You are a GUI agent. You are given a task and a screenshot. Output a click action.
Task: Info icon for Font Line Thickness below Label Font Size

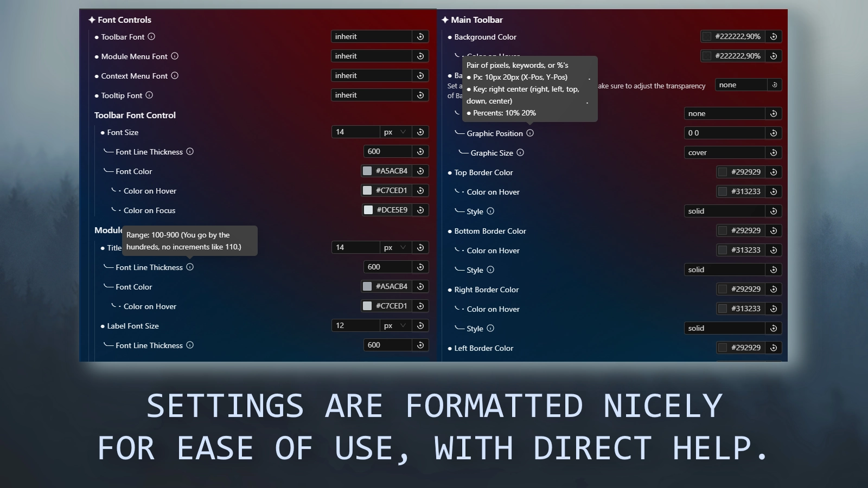[190, 345]
